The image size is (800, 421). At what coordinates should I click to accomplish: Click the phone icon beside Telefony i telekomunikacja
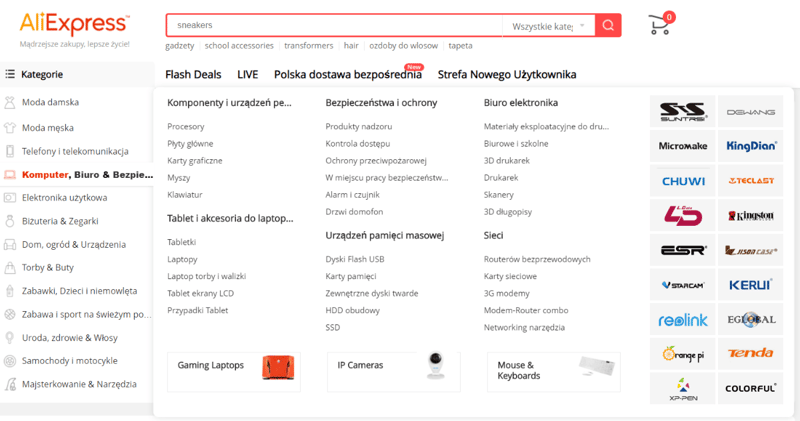tap(10, 151)
